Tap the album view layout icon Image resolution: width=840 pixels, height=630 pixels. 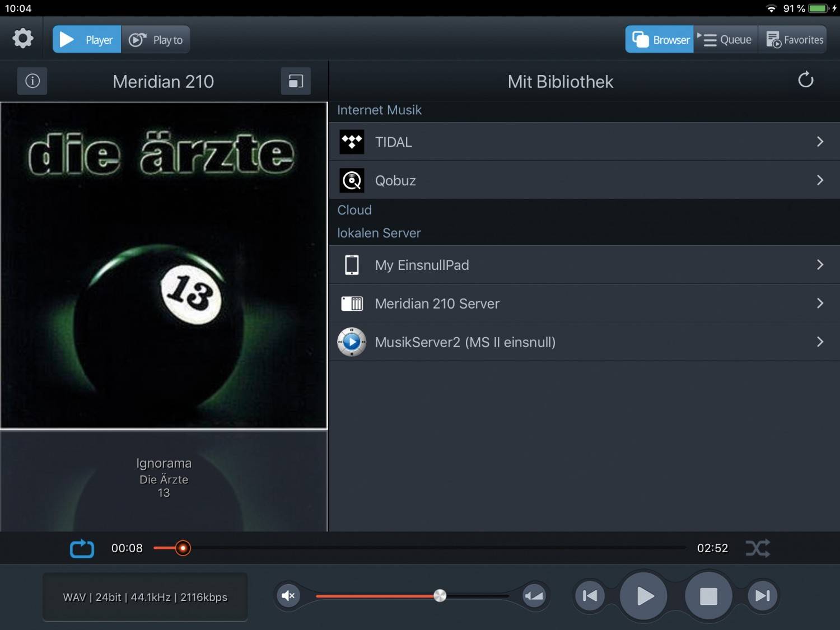coord(296,81)
